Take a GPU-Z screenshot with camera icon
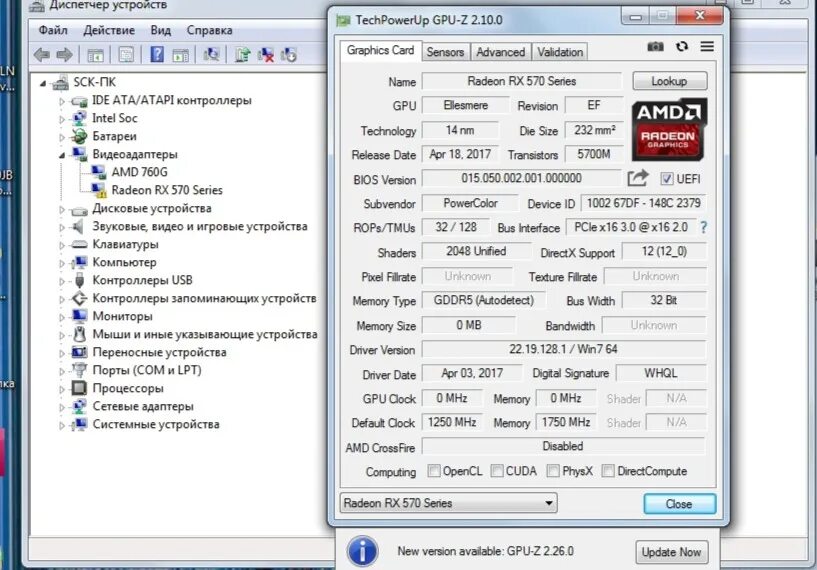This screenshot has height=570, width=817. coord(655,47)
